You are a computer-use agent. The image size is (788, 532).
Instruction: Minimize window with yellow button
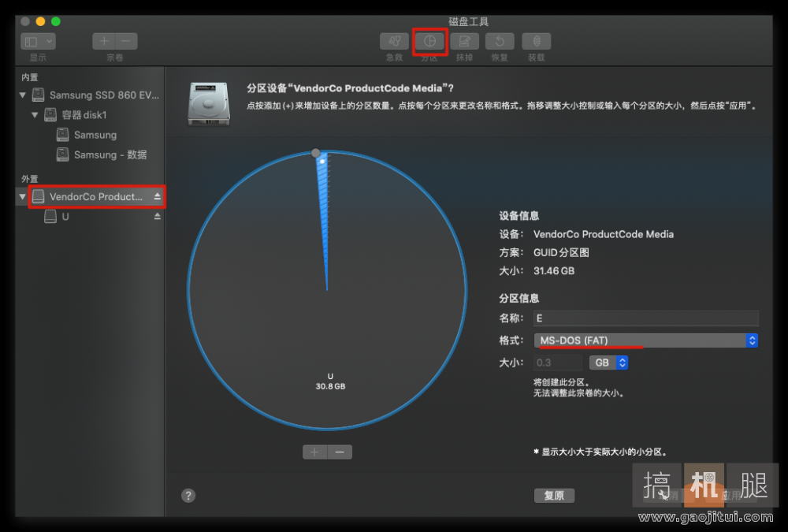(41, 21)
